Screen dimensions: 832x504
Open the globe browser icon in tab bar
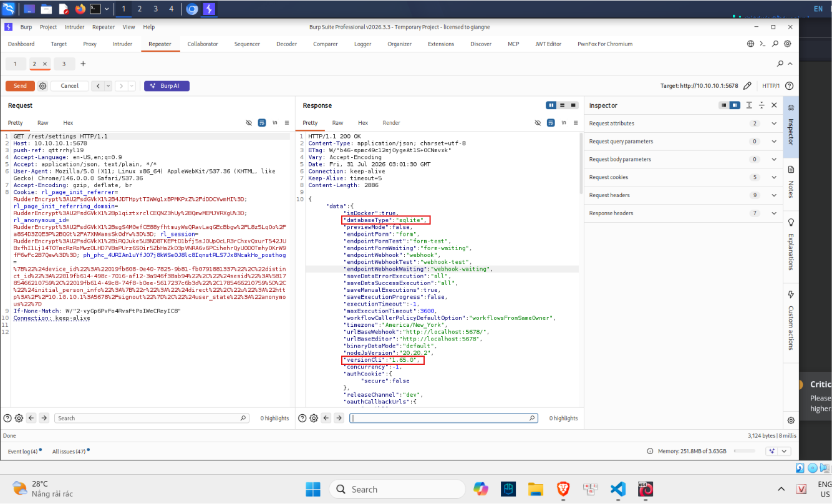tap(751, 44)
